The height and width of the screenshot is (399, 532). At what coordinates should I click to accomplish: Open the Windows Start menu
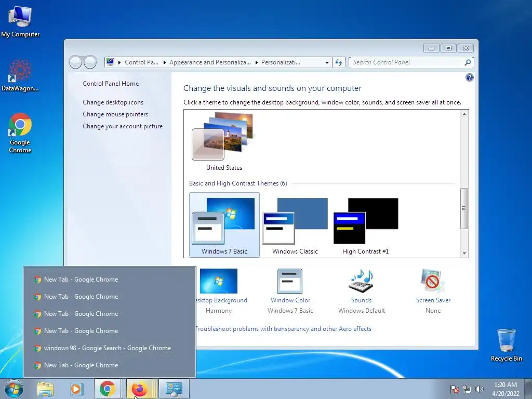[14, 389]
